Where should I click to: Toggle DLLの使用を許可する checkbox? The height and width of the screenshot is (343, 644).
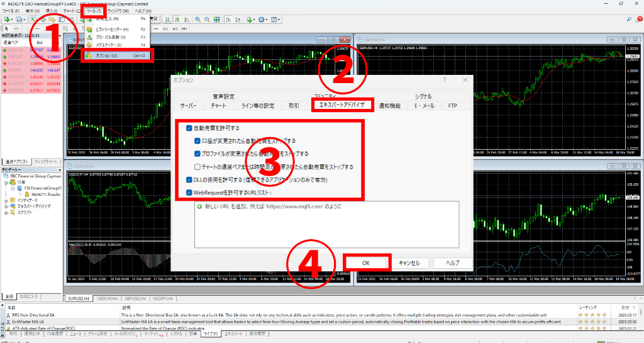coord(189,180)
